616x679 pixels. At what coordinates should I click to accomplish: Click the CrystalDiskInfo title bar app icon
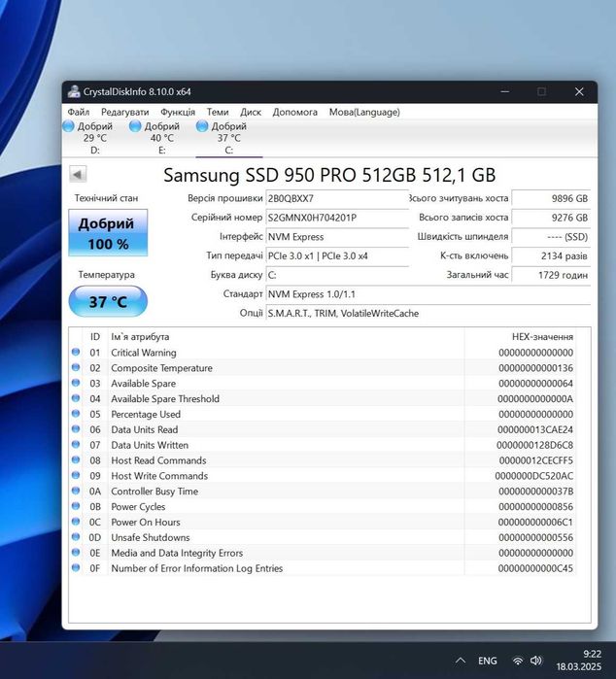pyautogui.click(x=74, y=92)
